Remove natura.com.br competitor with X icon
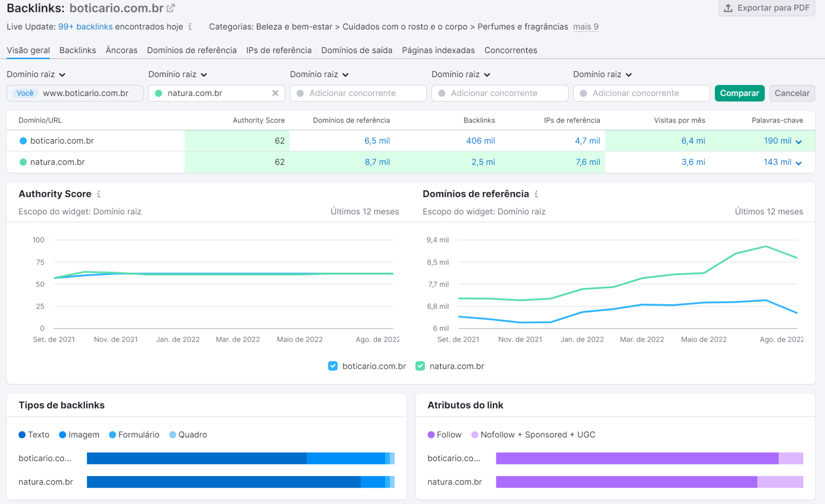The height and width of the screenshot is (504, 825). click(275, 93)
